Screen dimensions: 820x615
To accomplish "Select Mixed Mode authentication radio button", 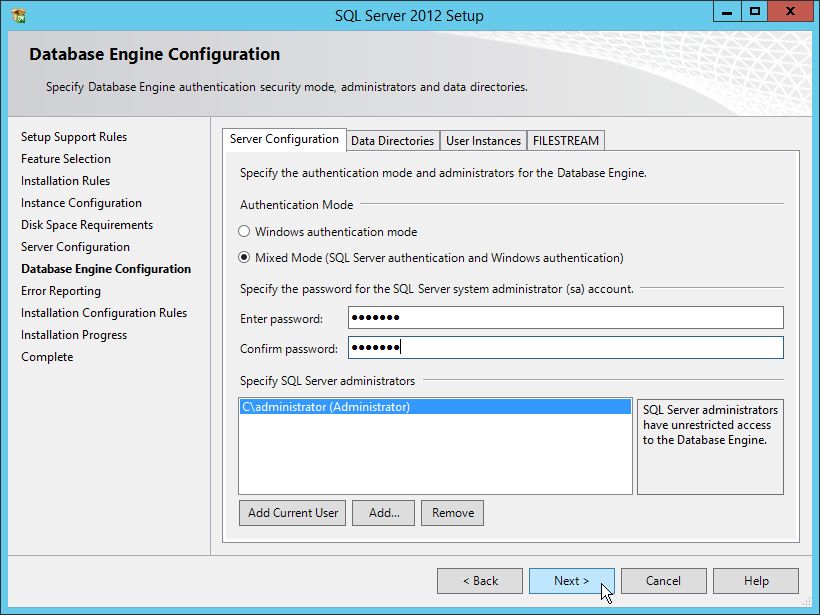I will [x=244, y=258].
